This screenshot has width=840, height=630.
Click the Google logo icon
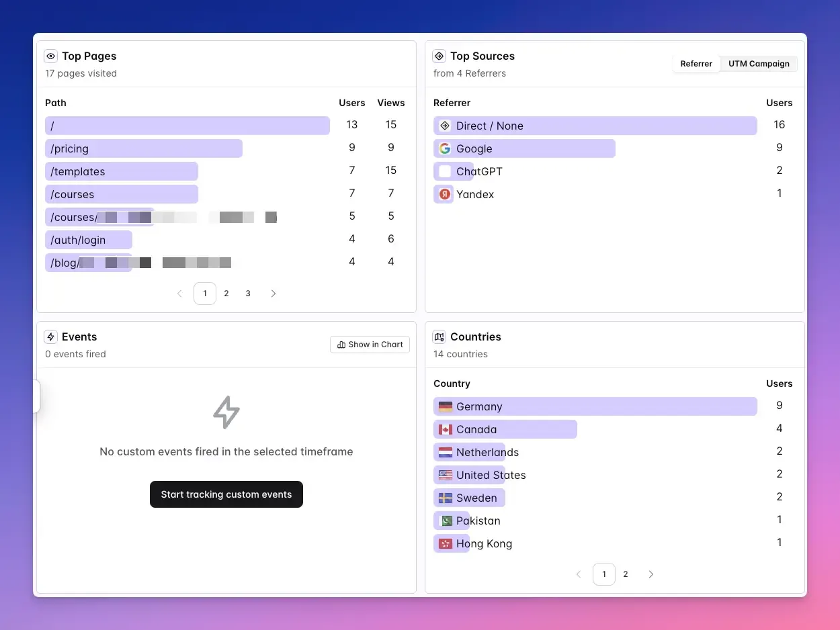pos(445,149)
